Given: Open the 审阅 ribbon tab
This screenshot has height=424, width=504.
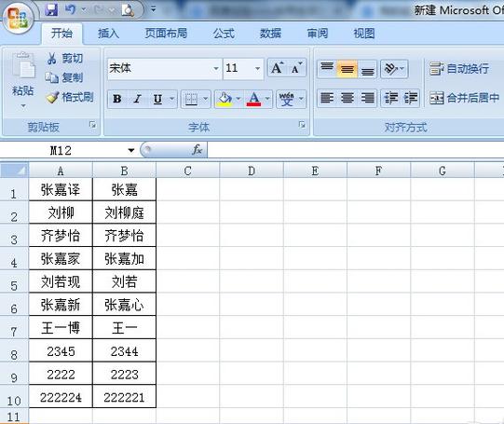Looking at the screenshot, I should coord(318,34).
